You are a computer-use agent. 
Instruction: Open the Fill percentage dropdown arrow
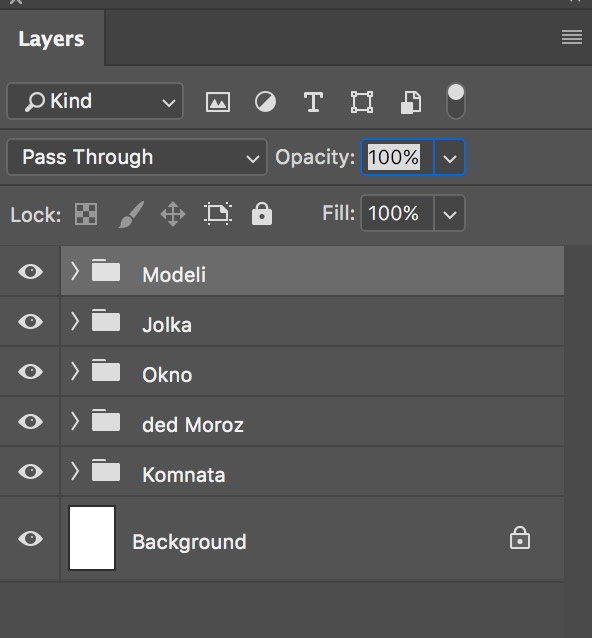(x=450, y=214)
